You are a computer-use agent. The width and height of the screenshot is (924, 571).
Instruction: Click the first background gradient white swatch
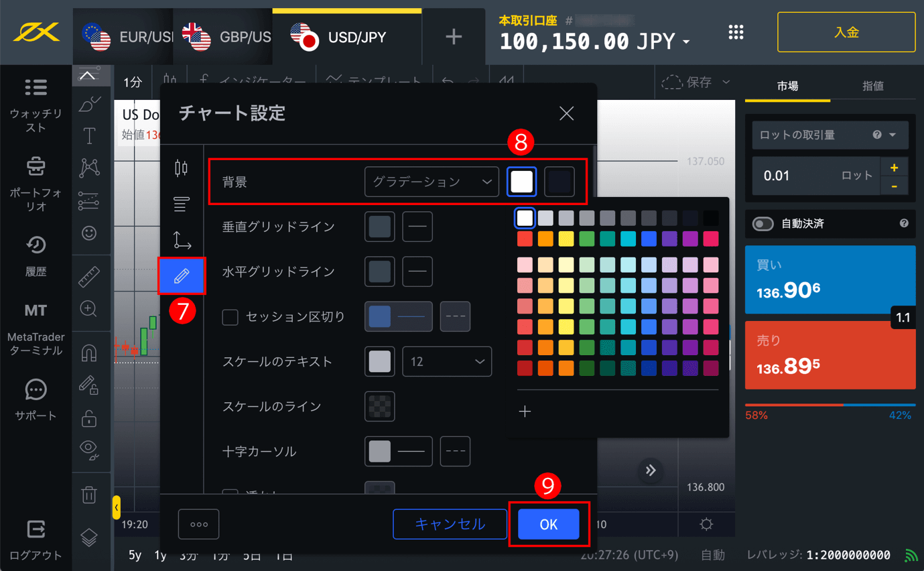(x=521, y=182)
